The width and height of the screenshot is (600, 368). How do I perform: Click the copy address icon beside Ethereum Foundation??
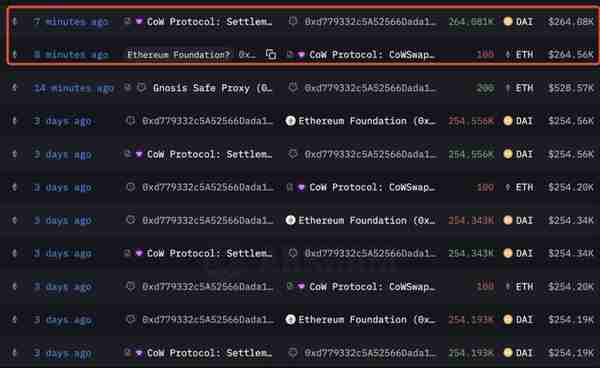click(271, 55)
